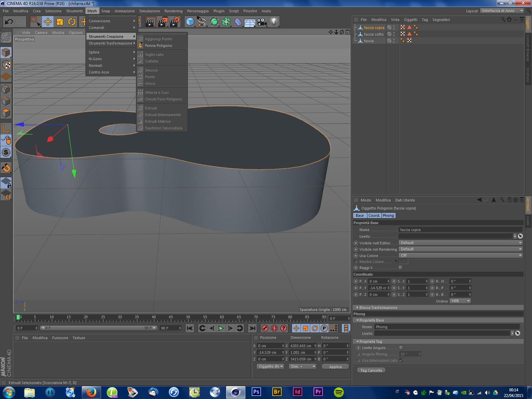This screenshot has width=532, height=399.
Task: Add a camera object from toolbar
Action: [x=262, y=22]
